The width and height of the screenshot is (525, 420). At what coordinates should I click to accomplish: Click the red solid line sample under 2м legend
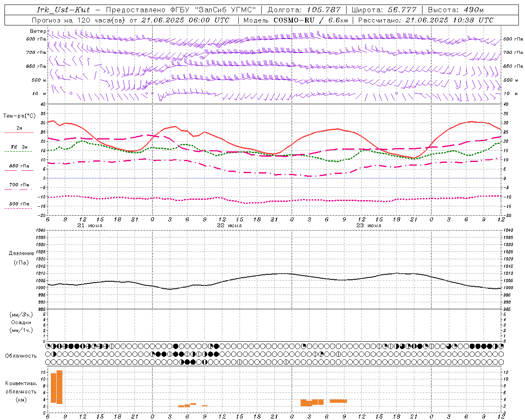click(x=19, y=132)
